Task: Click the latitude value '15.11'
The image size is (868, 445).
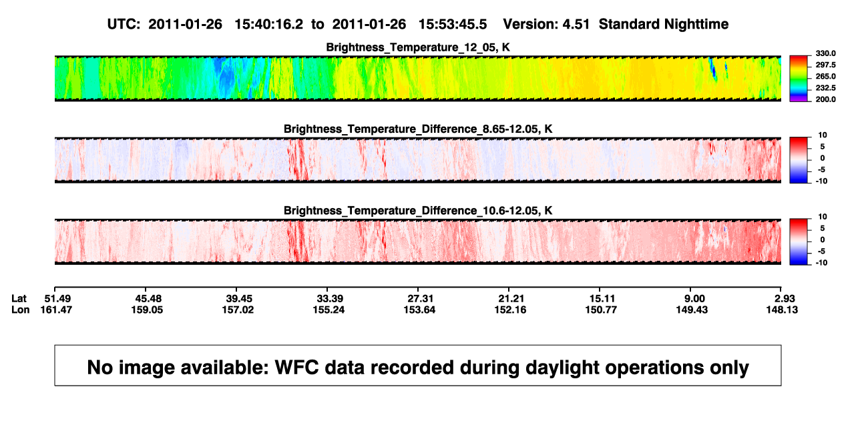Action: pos(601,298)
